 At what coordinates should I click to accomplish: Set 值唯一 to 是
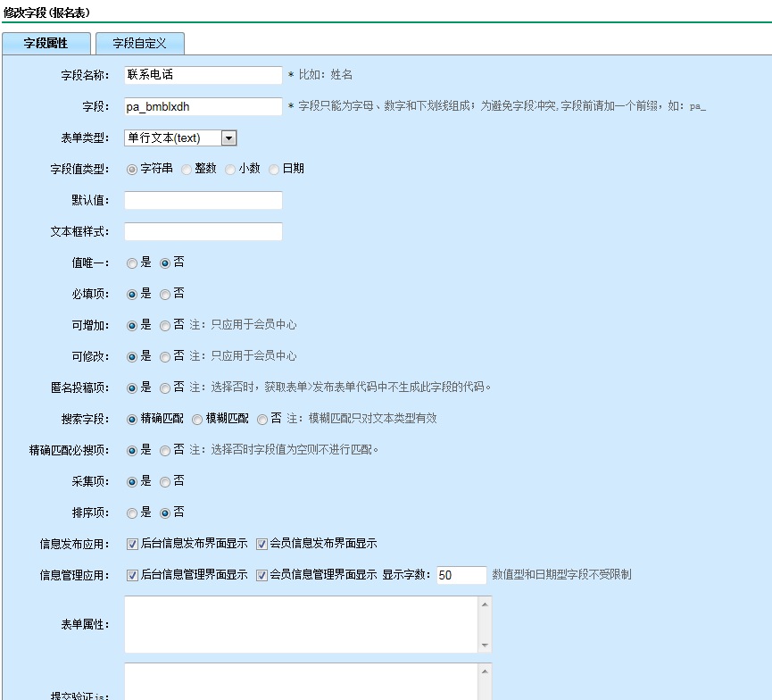(x=132, y=263)
